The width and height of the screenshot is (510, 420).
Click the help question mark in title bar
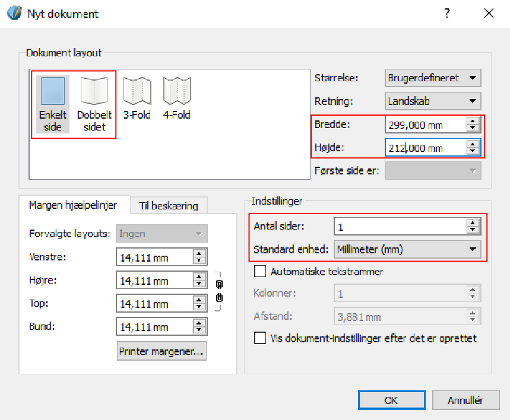(x=448, y=14)
